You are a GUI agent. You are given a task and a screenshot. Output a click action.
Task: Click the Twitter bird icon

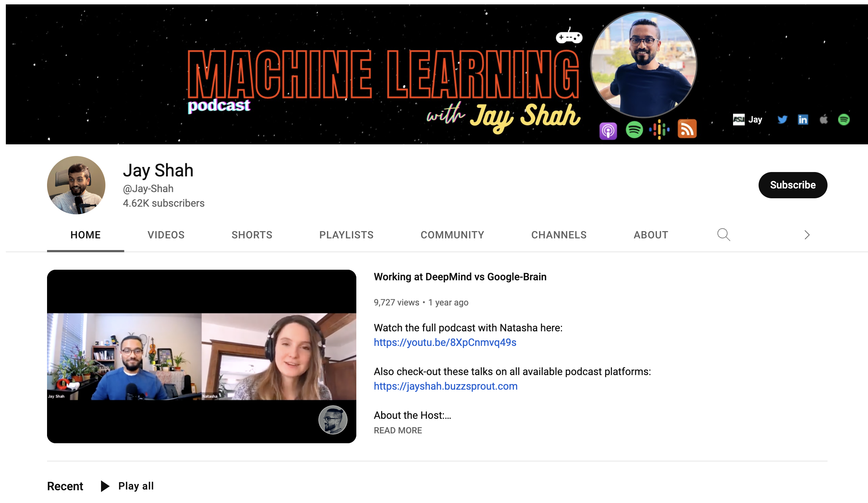782,119
